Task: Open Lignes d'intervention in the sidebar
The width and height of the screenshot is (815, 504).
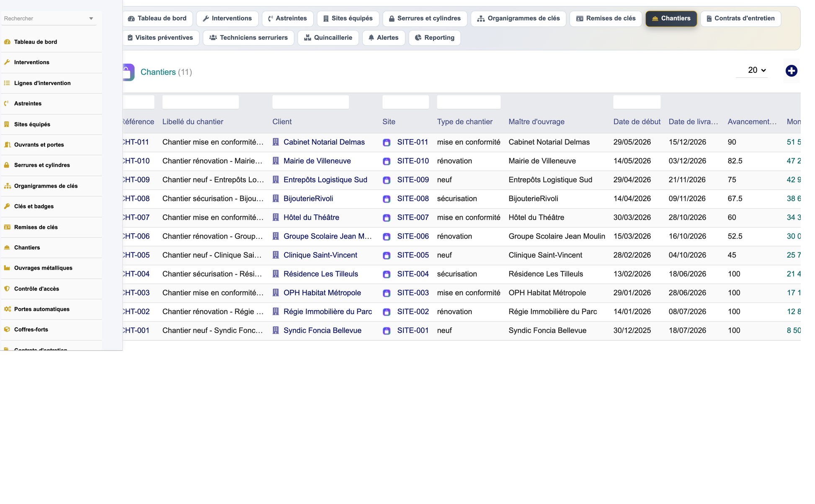Action: click(42, 83)
